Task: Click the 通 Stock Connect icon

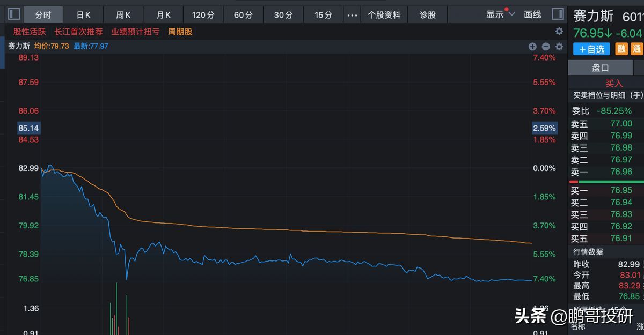Action: tap(638, 49)
